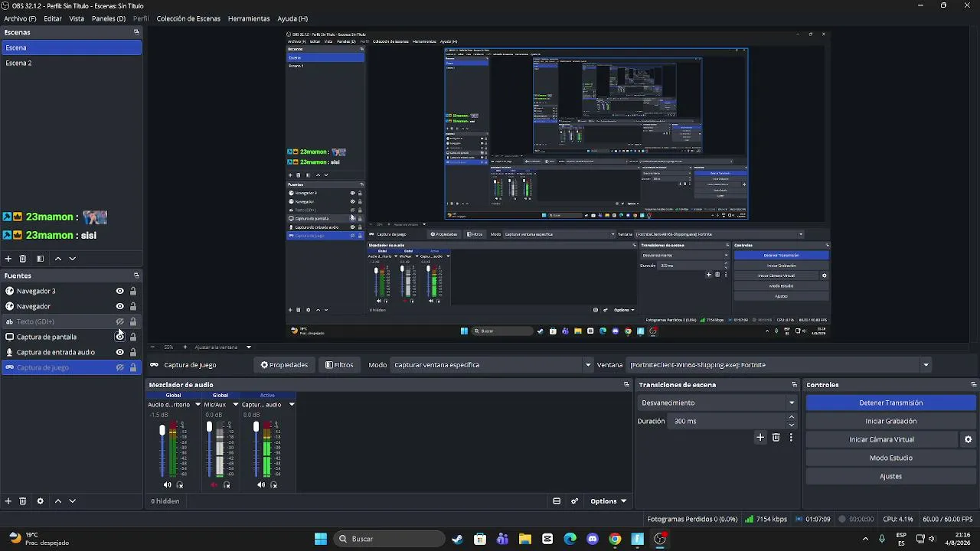
Task: Adjust Mic/Aux volume fader
Action: [x=209, y=427]
